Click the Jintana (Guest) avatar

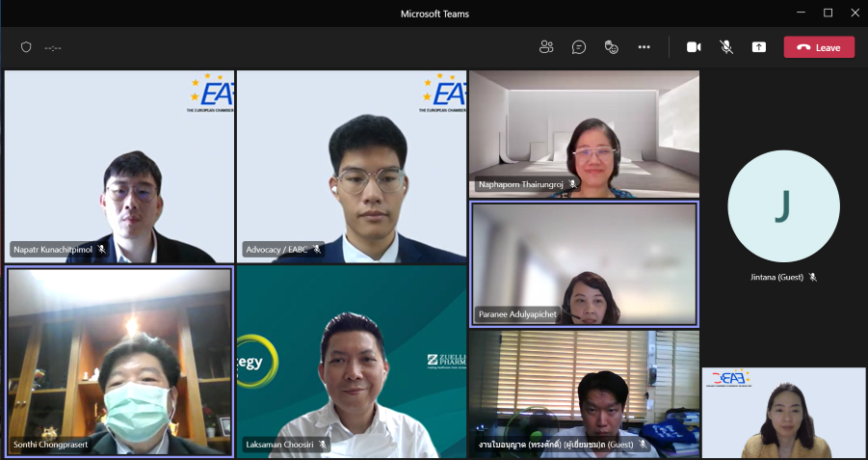783,206
